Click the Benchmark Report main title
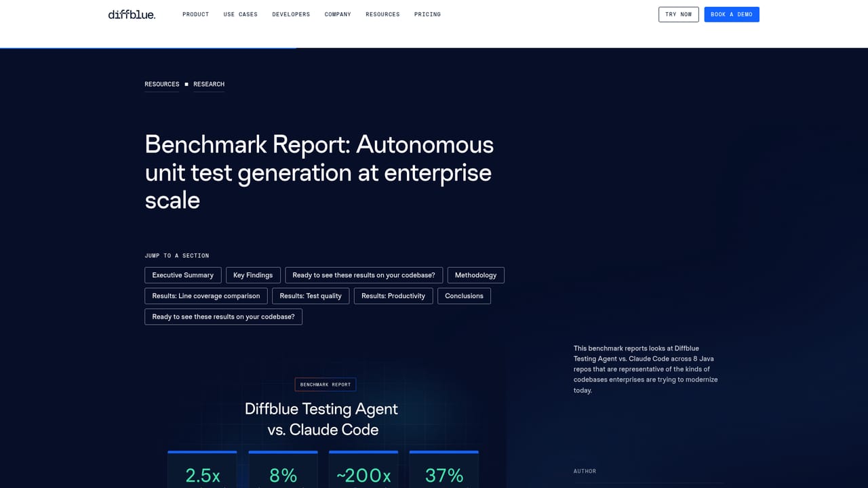Viewport: 868px width, 488px height. [319, 172]
